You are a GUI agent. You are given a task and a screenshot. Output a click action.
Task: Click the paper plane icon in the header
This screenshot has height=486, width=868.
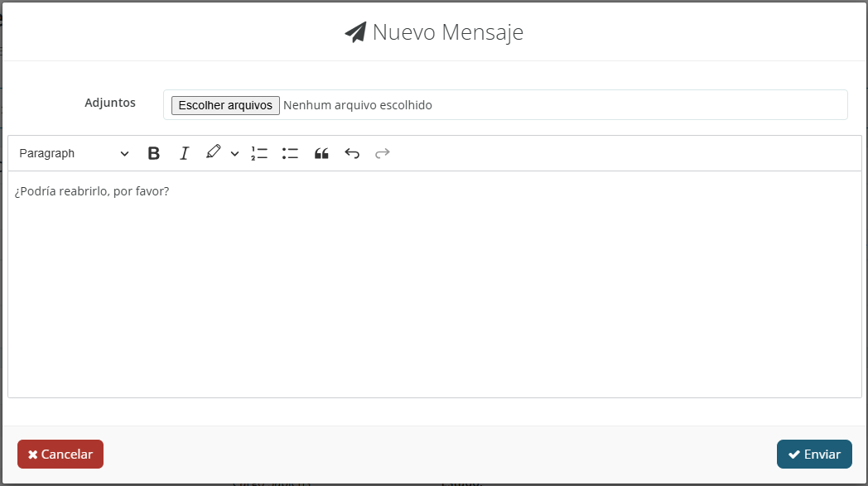(x=355, y=32)
